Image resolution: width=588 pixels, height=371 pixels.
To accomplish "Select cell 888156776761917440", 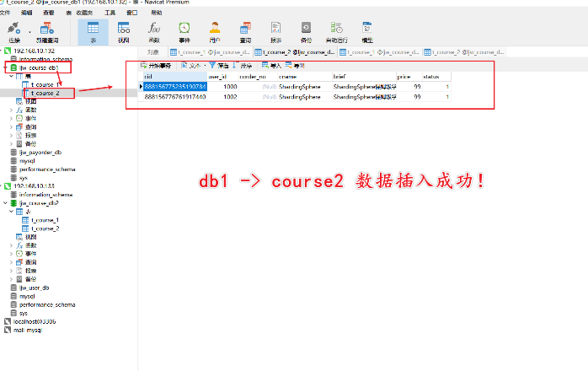I will (175, 97).
